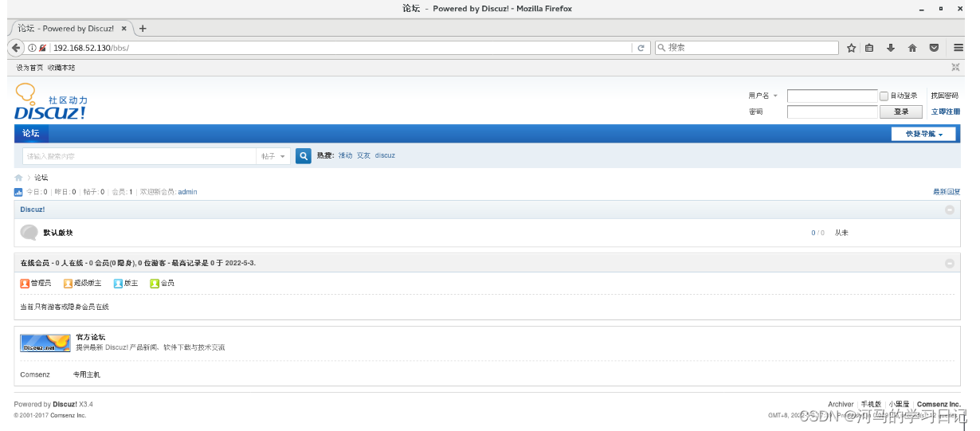Go to Firefox home page icon

(912, 48)
